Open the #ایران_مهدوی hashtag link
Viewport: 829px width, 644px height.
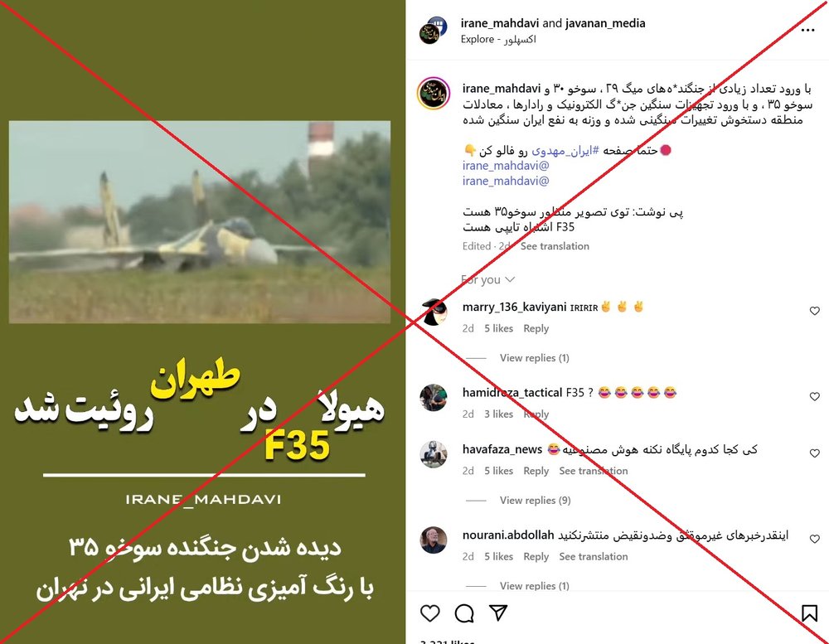(565, 151)
